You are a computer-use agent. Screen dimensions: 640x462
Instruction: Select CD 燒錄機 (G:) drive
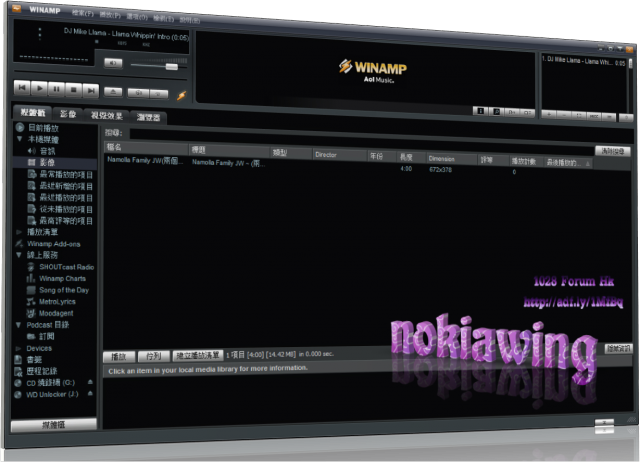click(50, 383)
